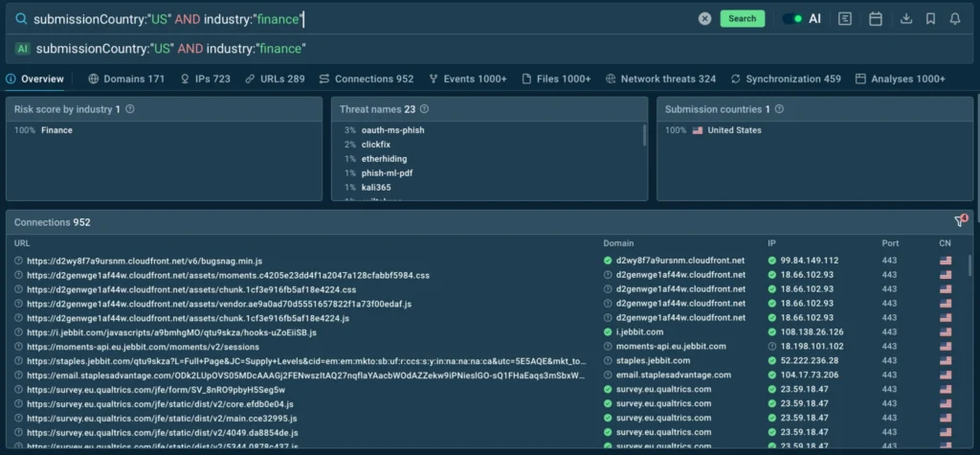The height and width of the screenshot is (455, 980).
Task: Click the vendor.ae9a0ad70d5551657822f1a73f00edaf.js URL
Action: click(x=219, y=304)
